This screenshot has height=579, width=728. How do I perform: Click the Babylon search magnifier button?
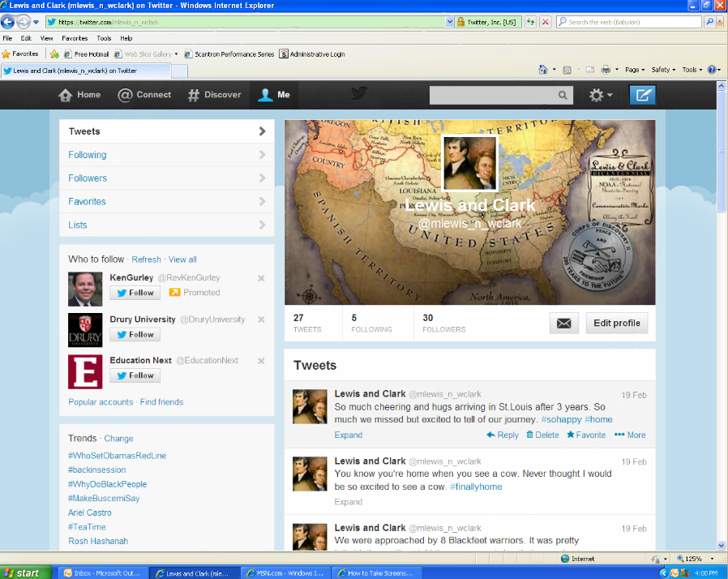709,22
